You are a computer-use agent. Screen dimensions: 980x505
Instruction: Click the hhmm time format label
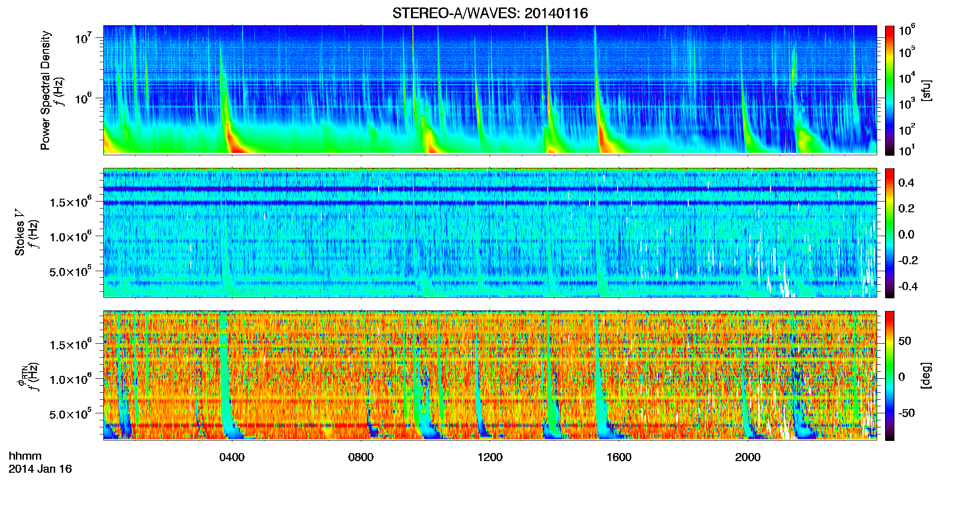coord(25,456)
